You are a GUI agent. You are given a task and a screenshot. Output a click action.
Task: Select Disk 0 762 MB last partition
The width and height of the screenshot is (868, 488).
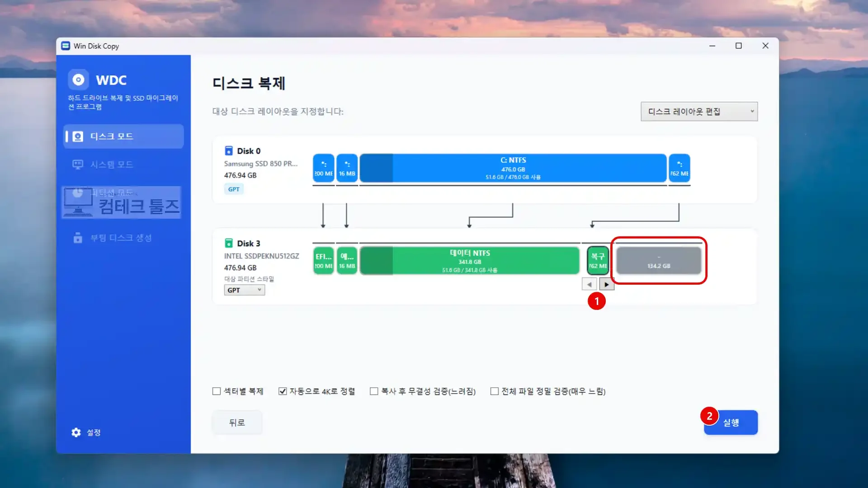point(679,168)
